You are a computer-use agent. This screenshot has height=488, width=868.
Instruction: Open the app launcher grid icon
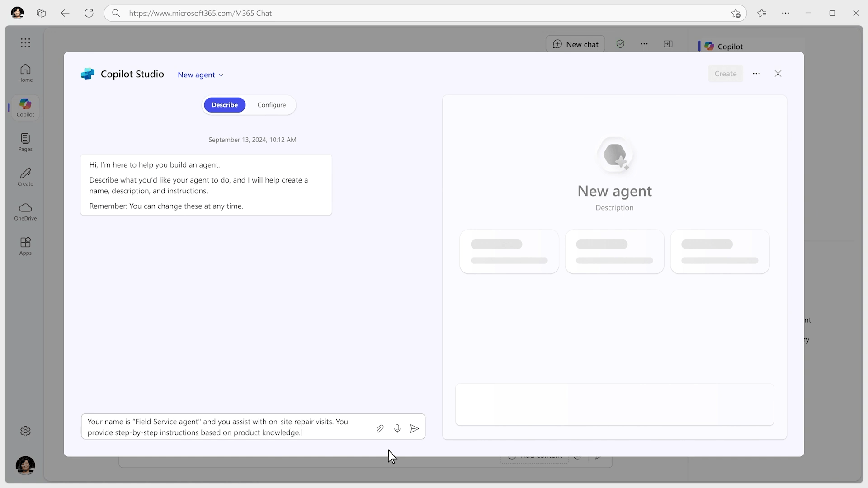tap(25, 43)
